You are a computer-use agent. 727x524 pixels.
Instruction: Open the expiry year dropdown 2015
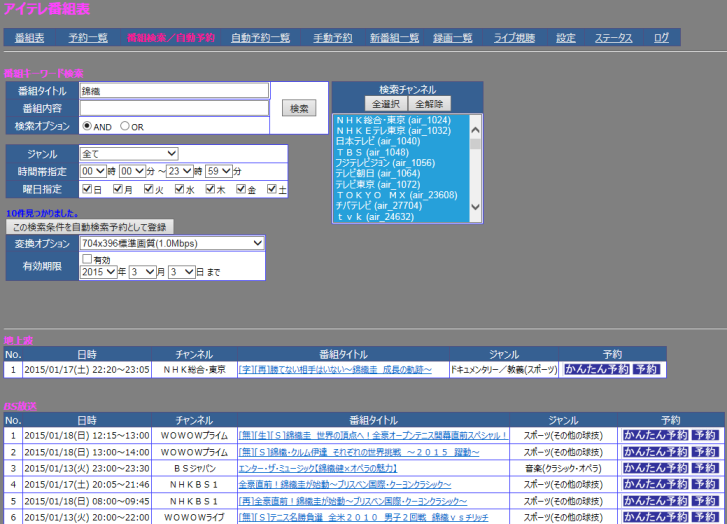click(x=99, y=272)
